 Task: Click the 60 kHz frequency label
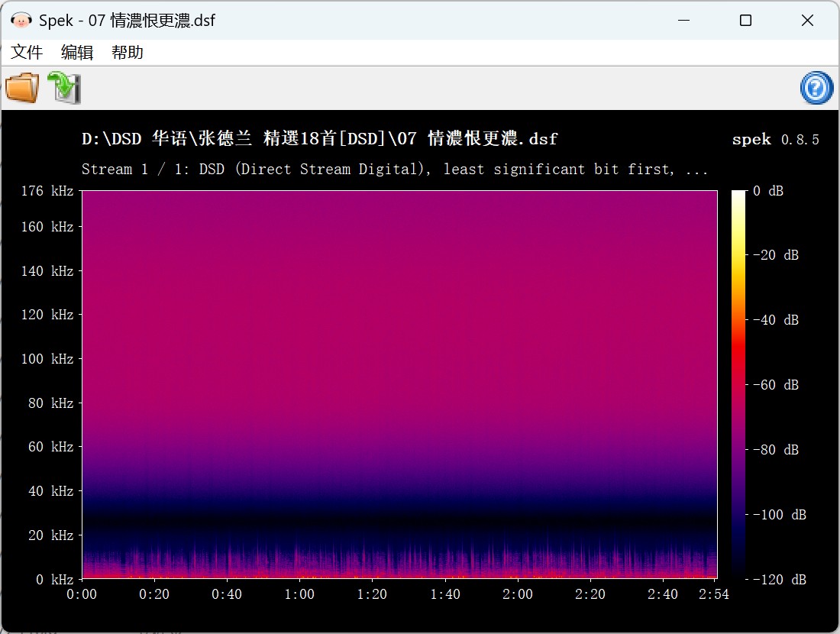pos(51,446)
